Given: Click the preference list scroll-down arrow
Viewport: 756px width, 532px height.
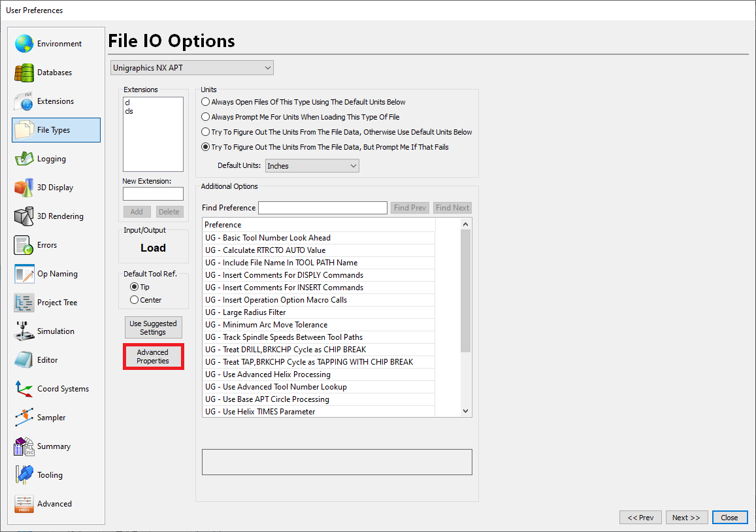Looking at the screenshot, I should [x=465, y=411].
